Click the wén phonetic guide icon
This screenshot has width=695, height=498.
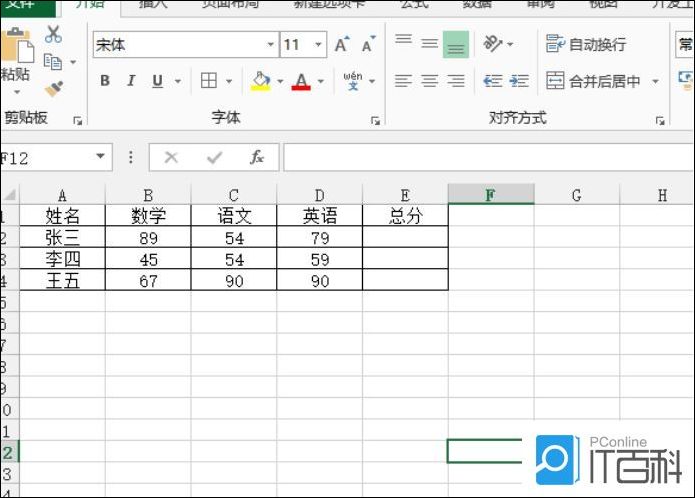pyautogui.click(x=353, y=81)
